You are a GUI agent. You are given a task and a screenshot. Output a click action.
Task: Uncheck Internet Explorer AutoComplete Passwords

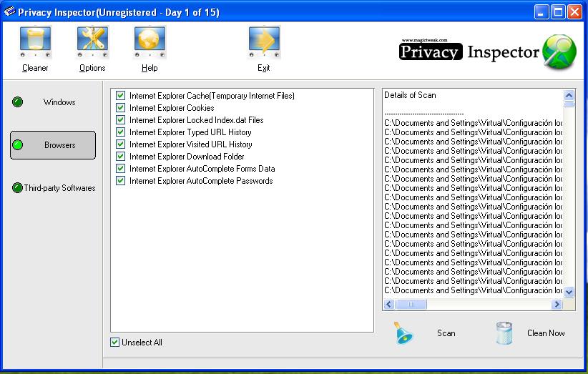pos(120,181)
